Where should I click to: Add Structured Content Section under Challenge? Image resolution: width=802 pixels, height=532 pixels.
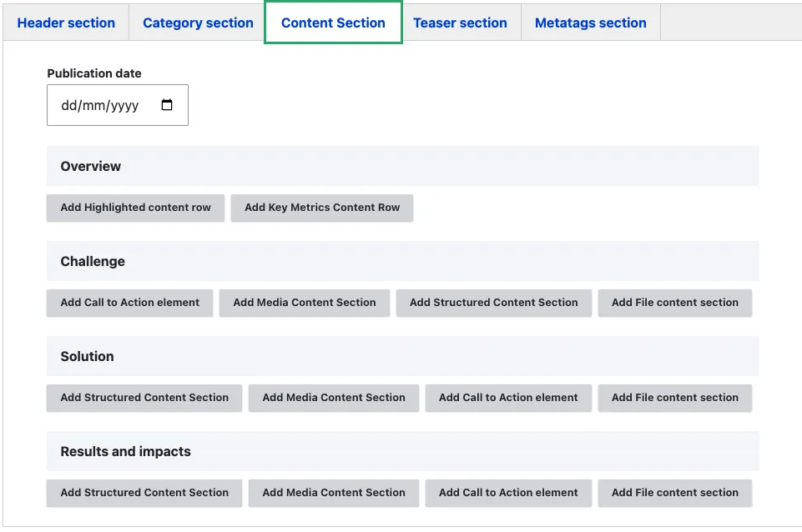coord(493,303)
